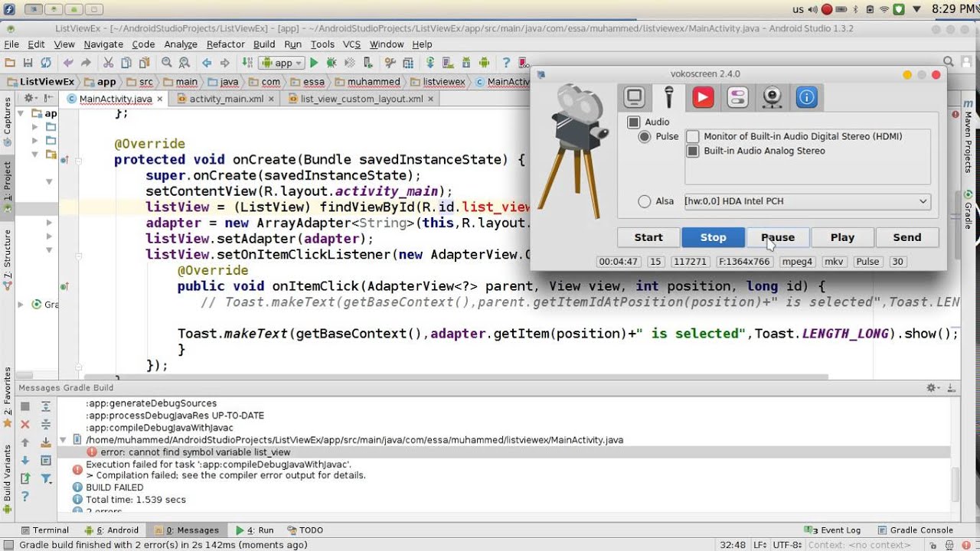Image resolution: width=980 pixels, height=551 pixels.
Task: Open vokoscreen video player tab
Action: (x=703, y=97)
